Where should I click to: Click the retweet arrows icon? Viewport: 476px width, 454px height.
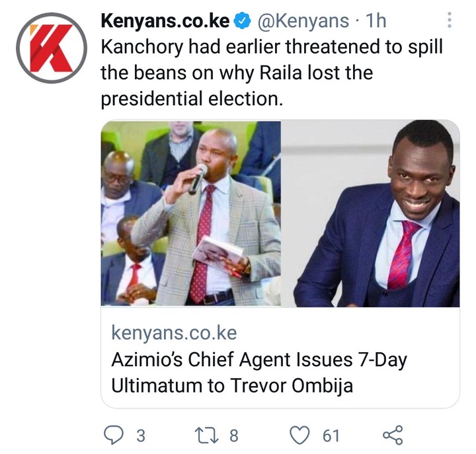[x=207, y=435]
